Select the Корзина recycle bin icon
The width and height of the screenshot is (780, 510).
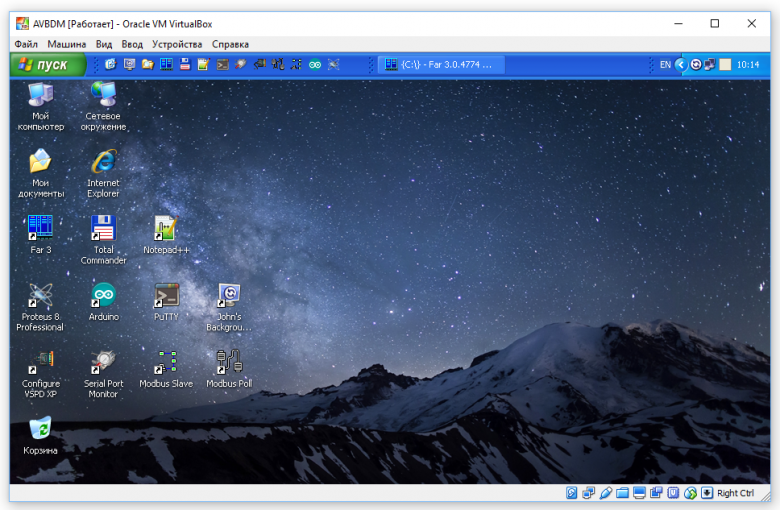click(x=40, y=435)
